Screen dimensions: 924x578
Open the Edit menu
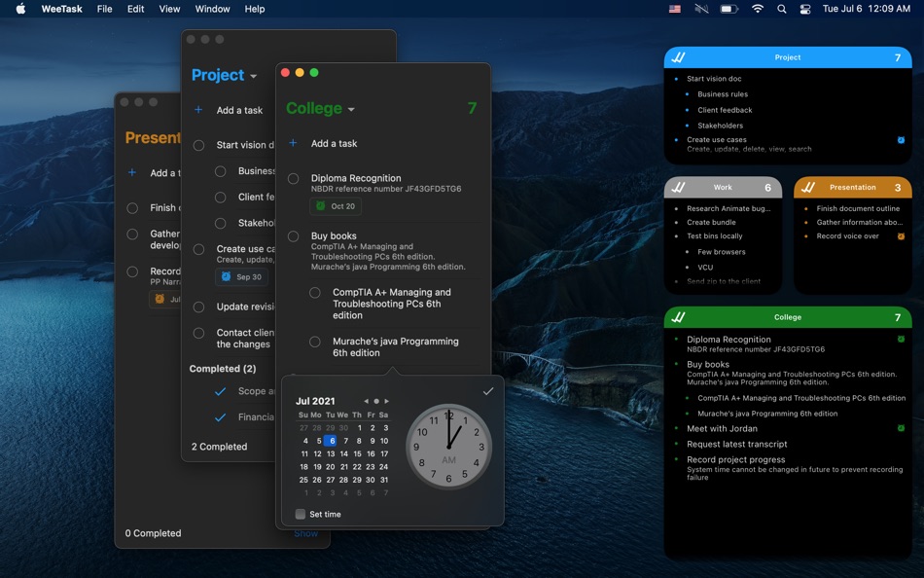click(x=135, y=9)
